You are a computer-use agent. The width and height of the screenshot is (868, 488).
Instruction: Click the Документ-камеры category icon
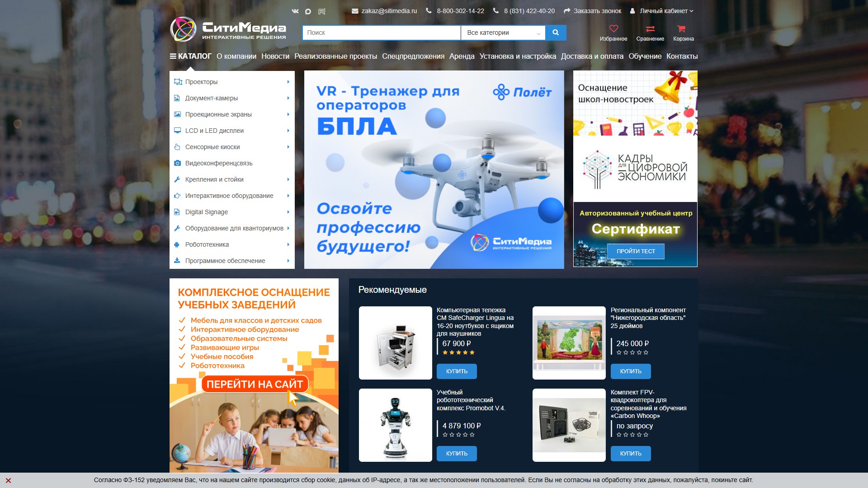pos(177,98)
